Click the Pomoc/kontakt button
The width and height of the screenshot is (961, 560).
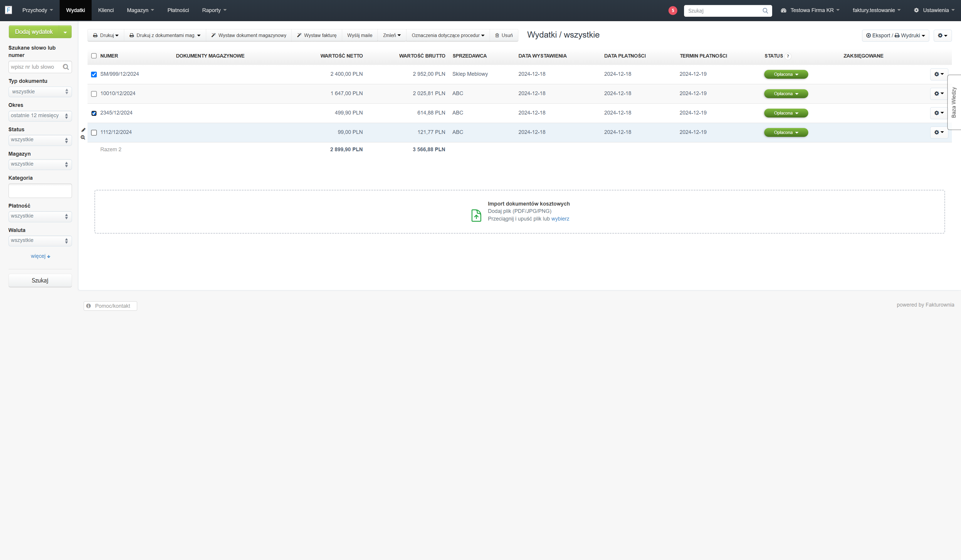coord(110,306)
